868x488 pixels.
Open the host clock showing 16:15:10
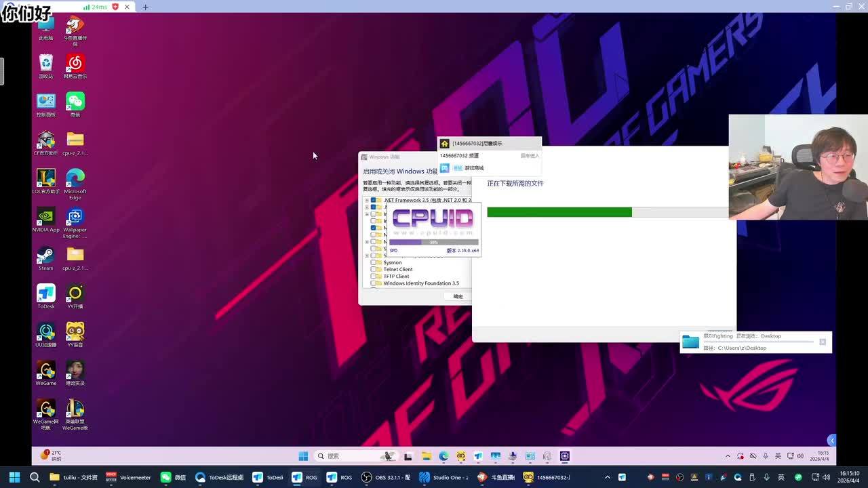[x=850, y=477]
